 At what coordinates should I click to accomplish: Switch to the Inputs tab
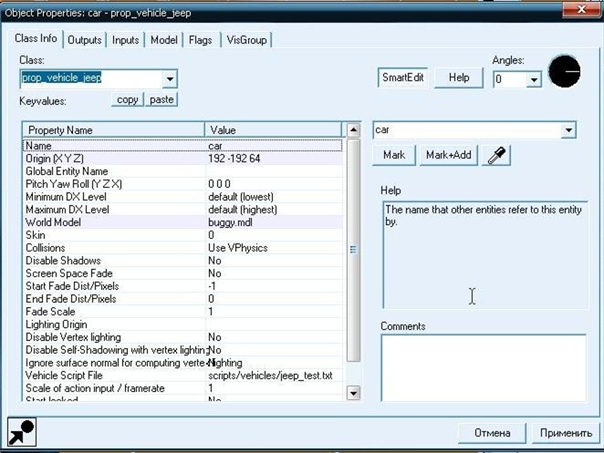pyautogui.click(x=125, y=40)
